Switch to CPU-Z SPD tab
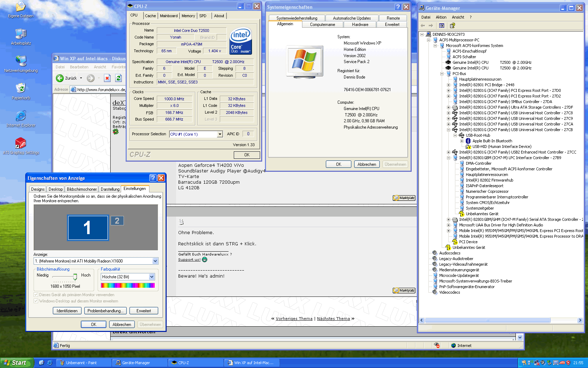This screenshot has width=588, height=368. [x=203, y=16]
